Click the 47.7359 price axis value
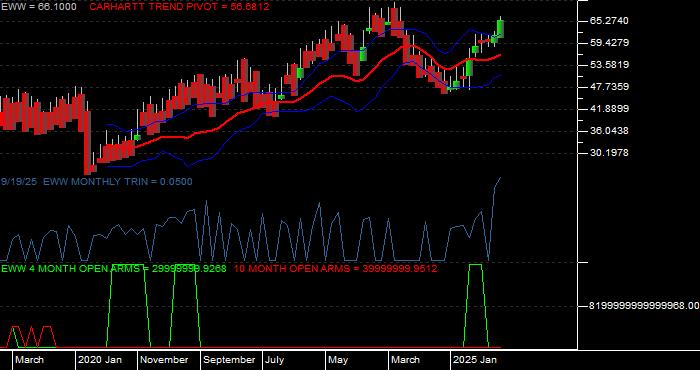This screenshot has height=370, width=700. [x=609, y=87]
